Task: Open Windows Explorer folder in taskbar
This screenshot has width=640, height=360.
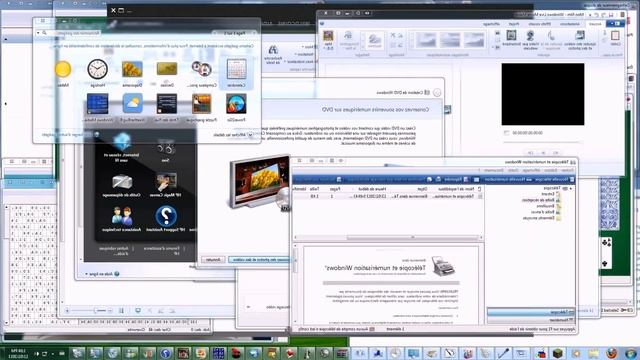Action: [x=594, y=353]
